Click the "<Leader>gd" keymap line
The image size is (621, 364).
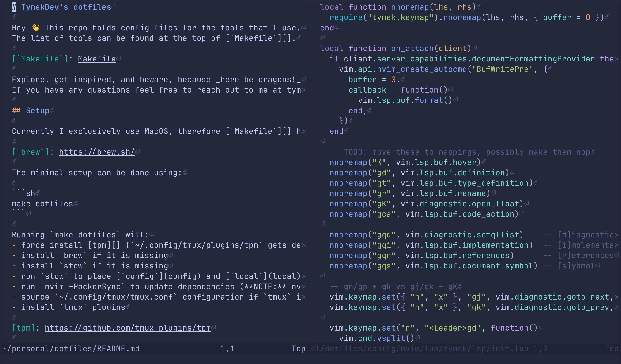tap(433, 328)
